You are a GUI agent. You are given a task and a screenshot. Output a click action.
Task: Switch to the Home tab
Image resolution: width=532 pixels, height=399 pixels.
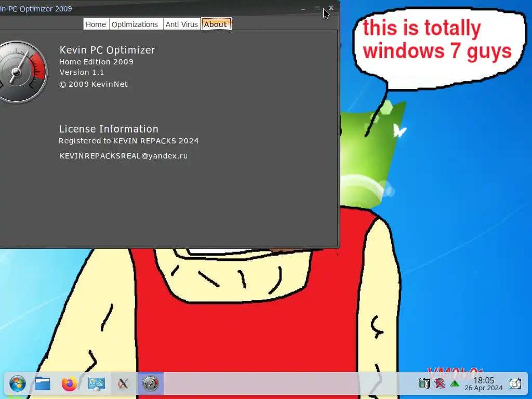coord(96,24)
